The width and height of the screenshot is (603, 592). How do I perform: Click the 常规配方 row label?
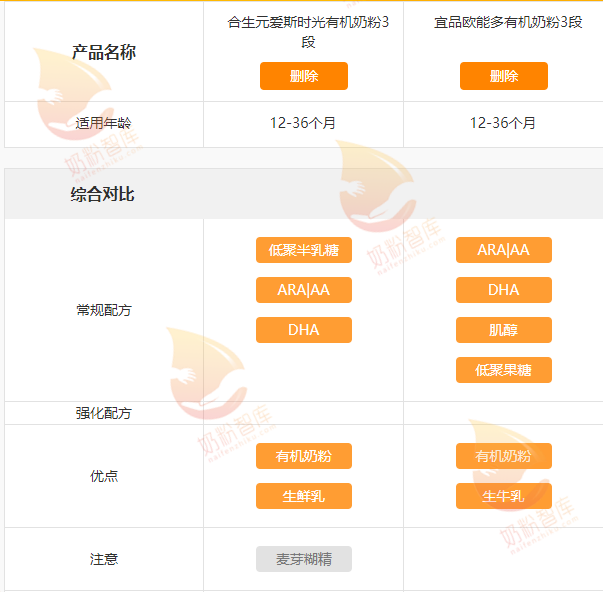[x=103, y=310]
